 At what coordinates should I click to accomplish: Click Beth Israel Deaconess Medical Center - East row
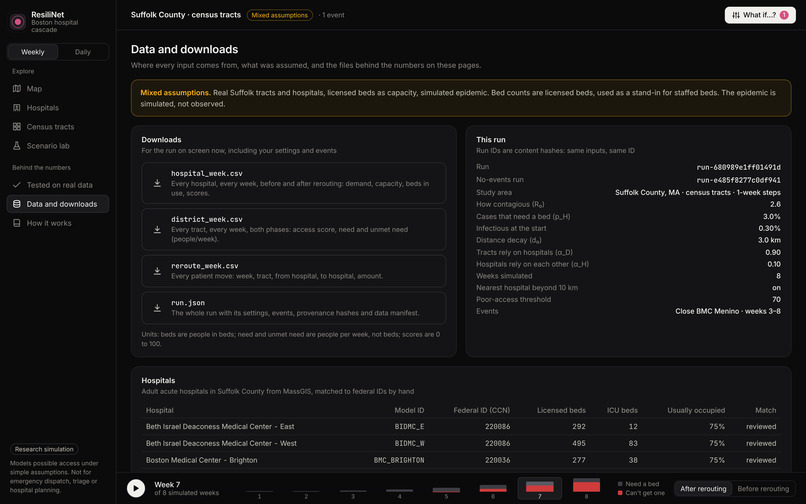coord(461,426)
